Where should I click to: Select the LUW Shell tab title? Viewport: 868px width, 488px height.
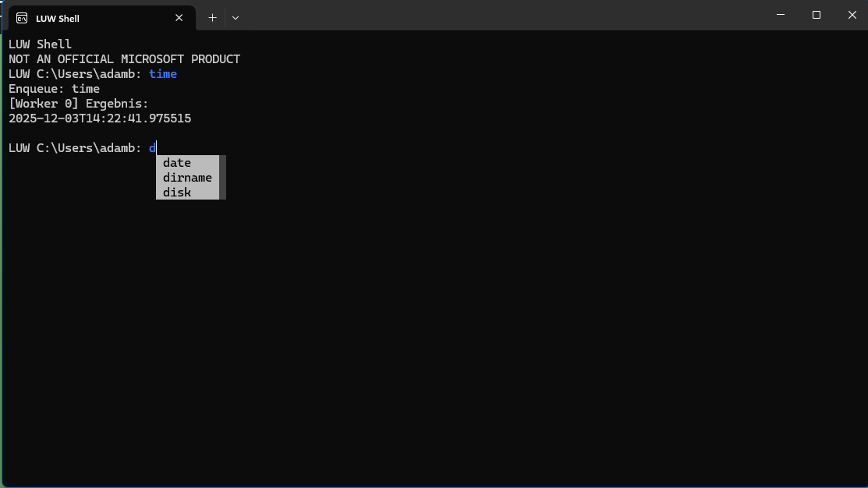click(58, 18)
